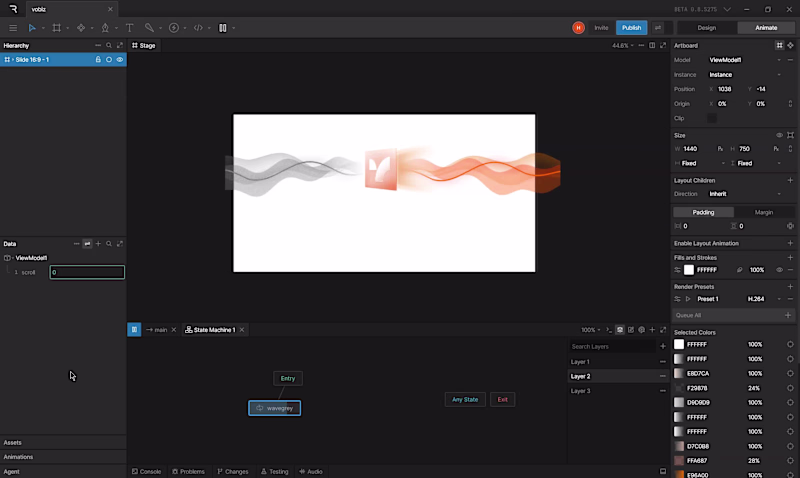
Task: Click the Artboard move/position icon
Action: click(790, 45)
